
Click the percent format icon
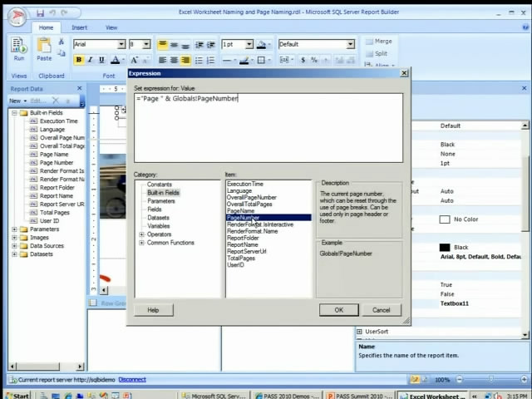click(314, 60)
